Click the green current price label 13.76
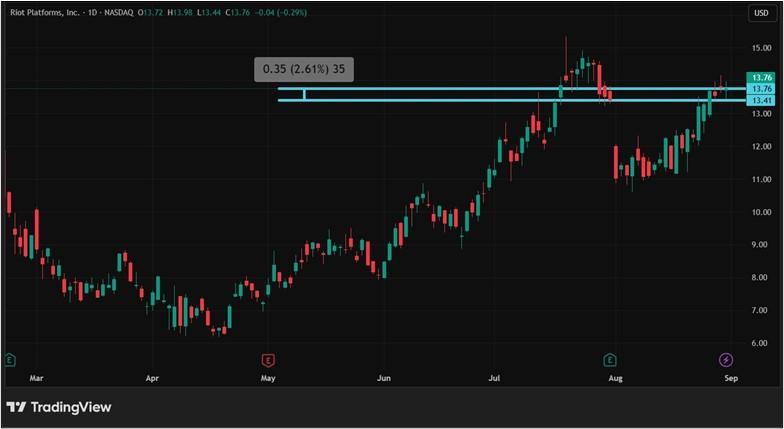 (761, 78)
